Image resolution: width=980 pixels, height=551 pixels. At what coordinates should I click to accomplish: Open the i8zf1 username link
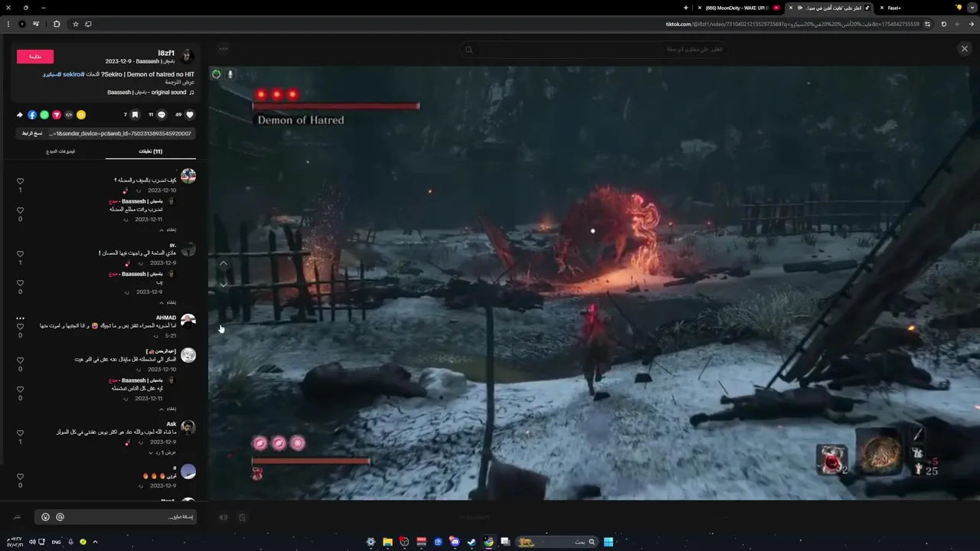click(x=166, y=53)
